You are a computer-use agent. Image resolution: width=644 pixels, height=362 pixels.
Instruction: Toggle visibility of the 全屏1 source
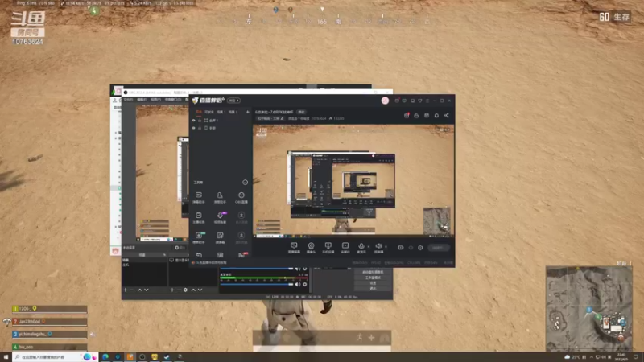[193, 121]
